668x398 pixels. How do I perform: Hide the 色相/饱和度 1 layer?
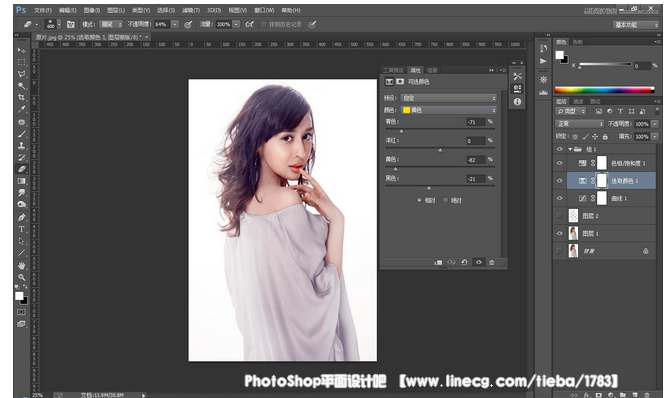click(559, 163)
